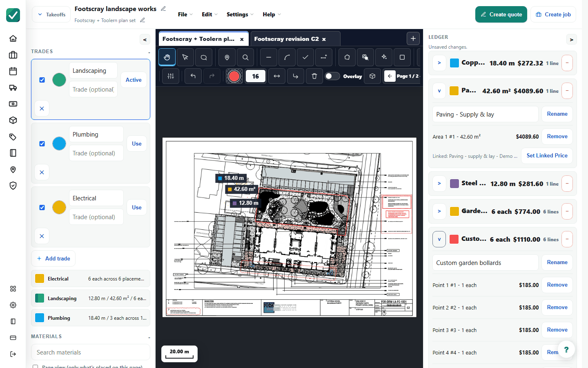Select the straight line measure tool
Viewport: 588px width, 368px height.
point(269,57)
